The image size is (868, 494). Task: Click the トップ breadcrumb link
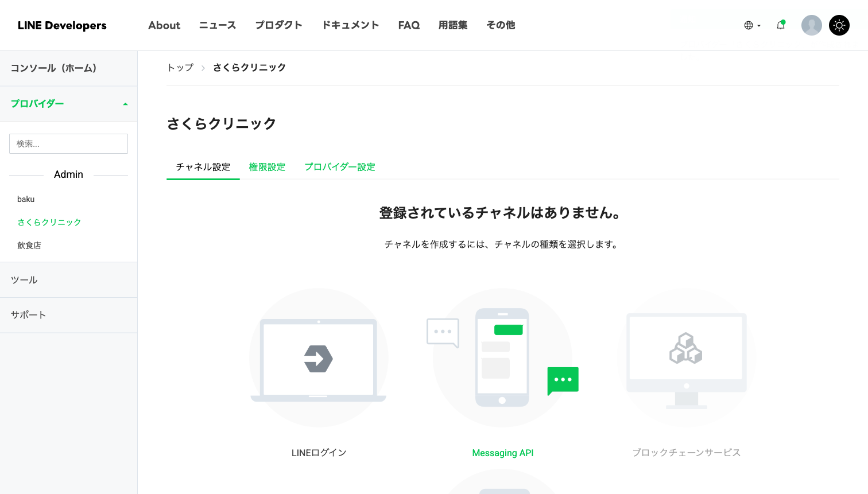coord(180,68)
